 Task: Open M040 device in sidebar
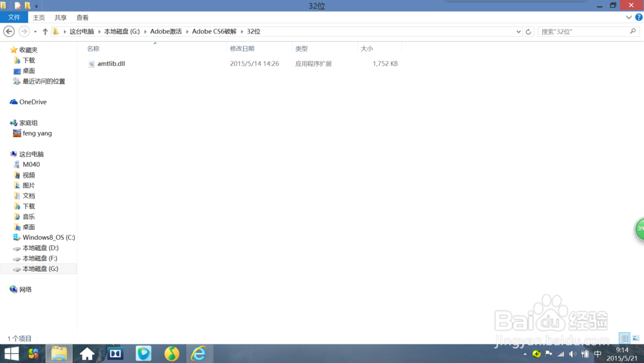point(31,164)
